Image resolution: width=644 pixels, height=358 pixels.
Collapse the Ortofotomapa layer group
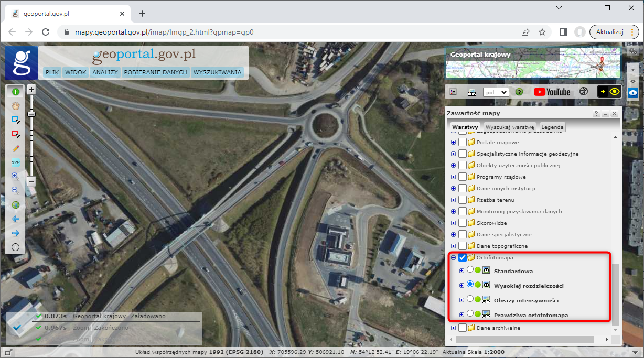(454, 258)
